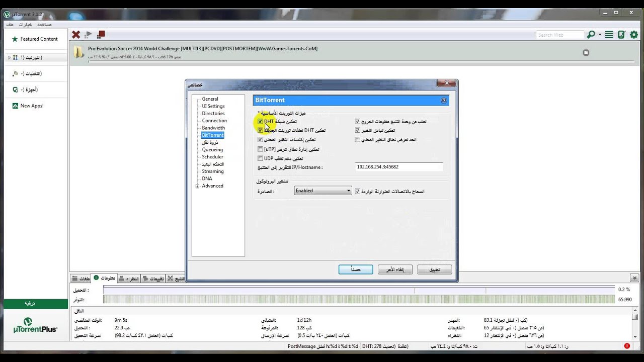Viewport: 644px width, 362px height.
Task: Open the ملف menu
Action: pos(10,25)
